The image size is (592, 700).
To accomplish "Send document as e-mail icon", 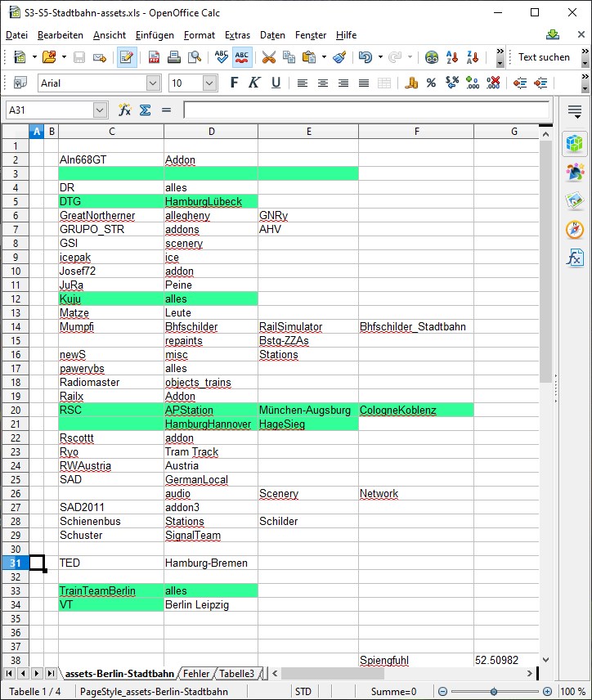I will click(100, 57).
